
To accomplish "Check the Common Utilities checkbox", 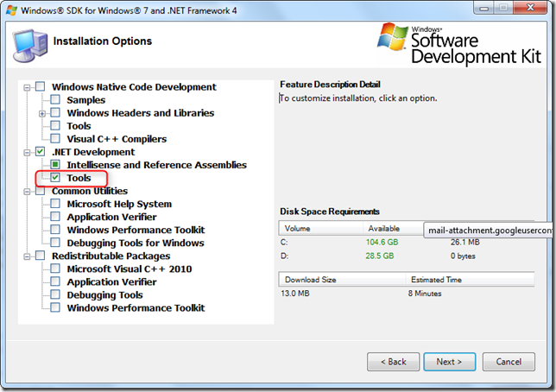I will coord(40,191).
